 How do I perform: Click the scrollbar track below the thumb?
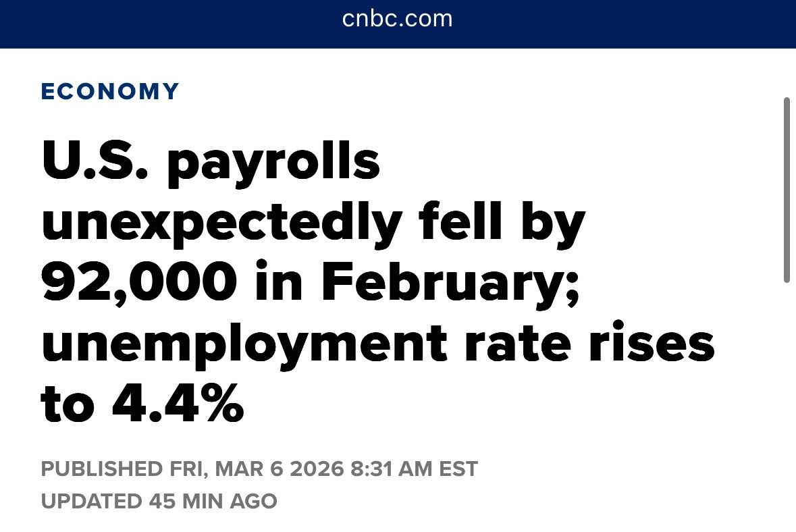coord(787,406)
